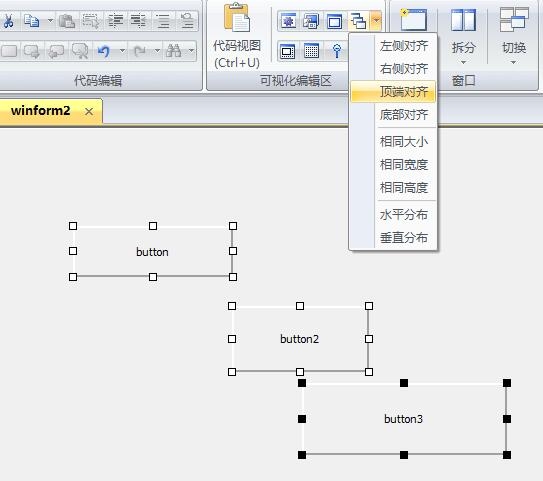Click the lines icon with oval on top
Viewport: 543px width, 481px height.
click(187, 21)
